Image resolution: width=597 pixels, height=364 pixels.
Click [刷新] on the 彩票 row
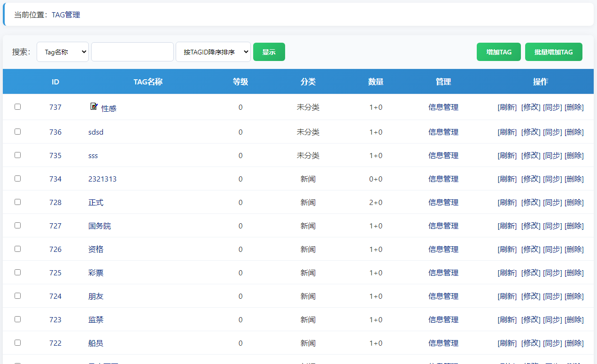(x=507, y=272)
